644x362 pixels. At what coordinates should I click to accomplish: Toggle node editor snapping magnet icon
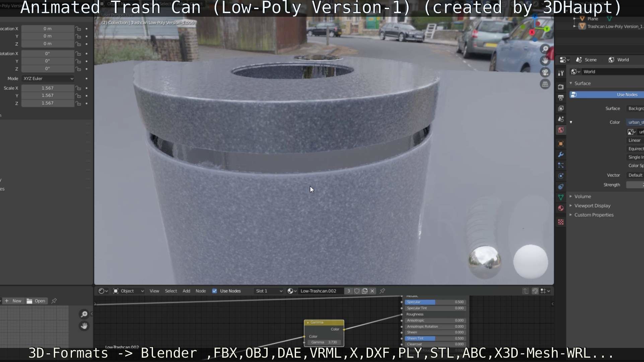535,291
